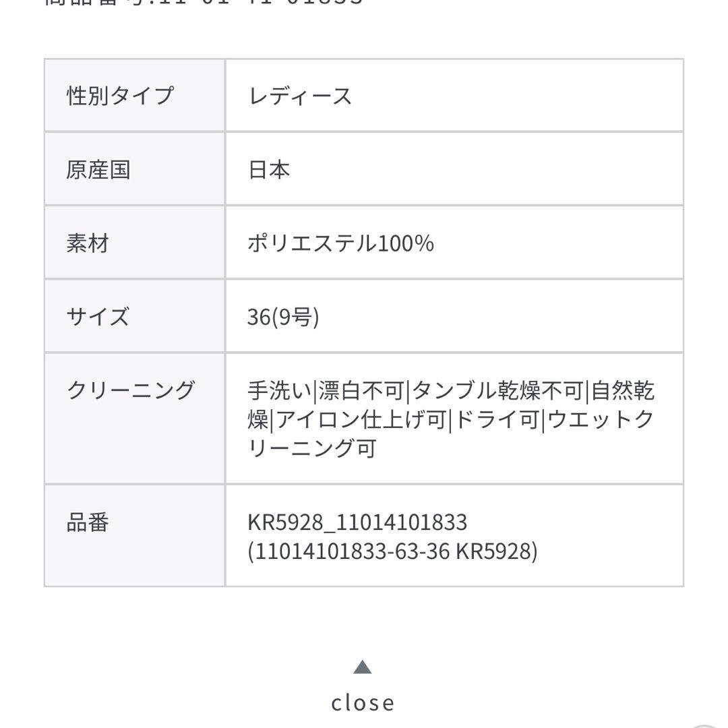
Task: Click the 手洗い care instruction text
Action: 272,390
